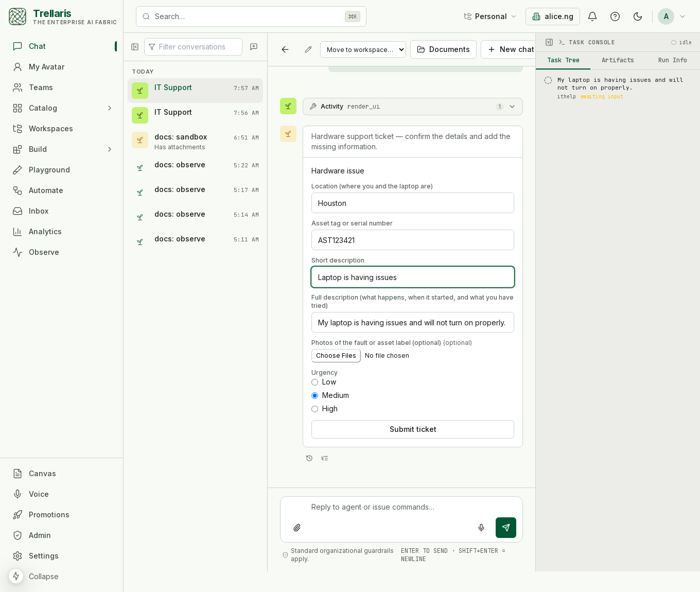Expand the Build submenu chevron

click(x=109, y=149)
